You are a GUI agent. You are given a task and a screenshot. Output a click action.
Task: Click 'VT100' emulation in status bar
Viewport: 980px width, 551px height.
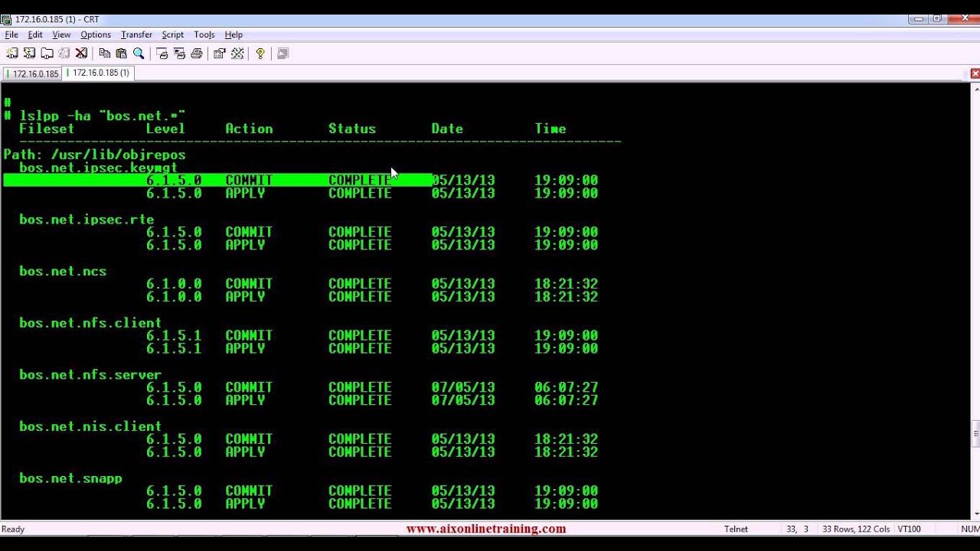coord(910,529)
